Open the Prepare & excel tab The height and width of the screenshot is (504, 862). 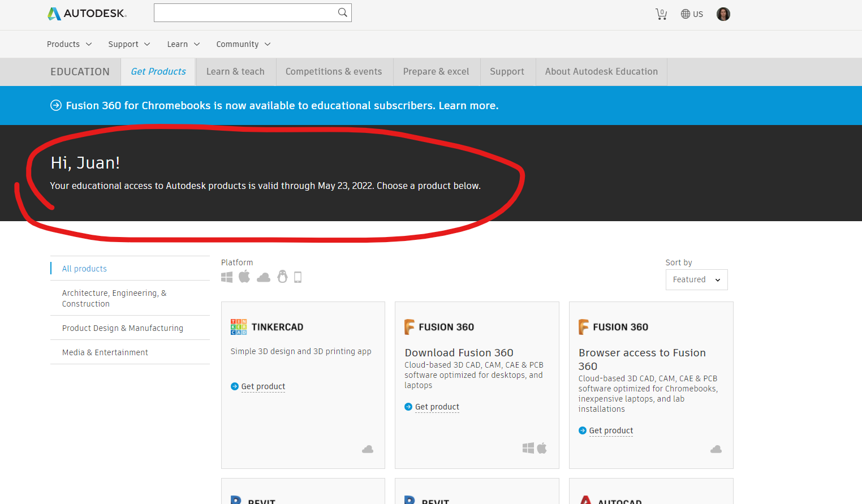(x=436, y=72)
